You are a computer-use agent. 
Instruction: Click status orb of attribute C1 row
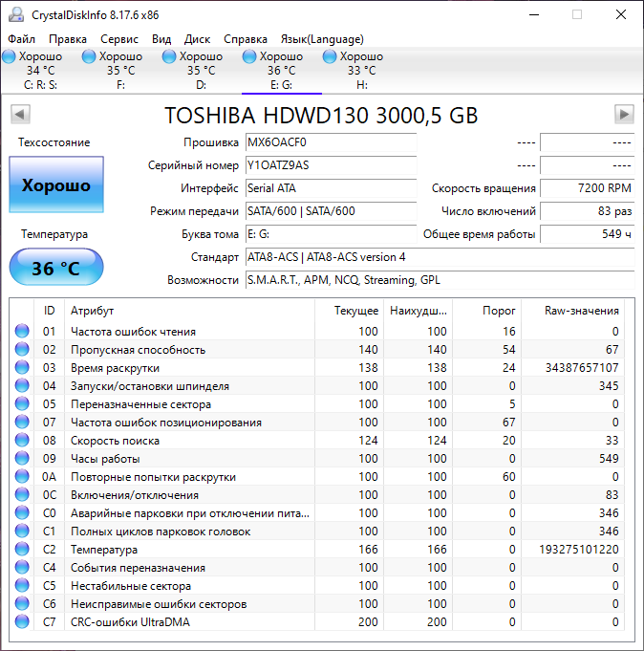tap(22, 531)
